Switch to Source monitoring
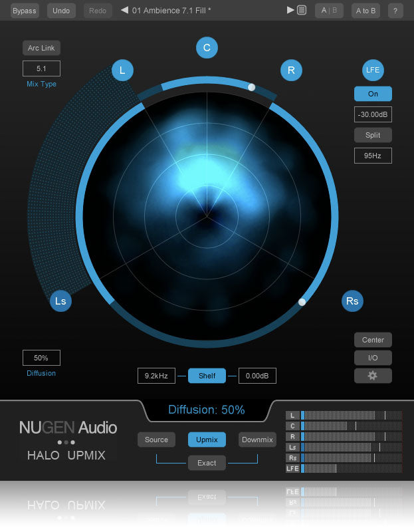 (x=156, y=440)
